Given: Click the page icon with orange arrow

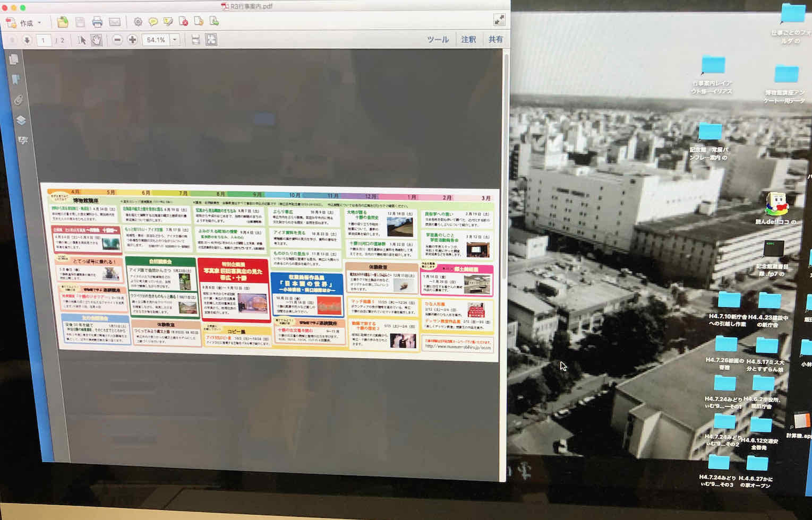Looking at the screenshot, I should click(199, 21).
